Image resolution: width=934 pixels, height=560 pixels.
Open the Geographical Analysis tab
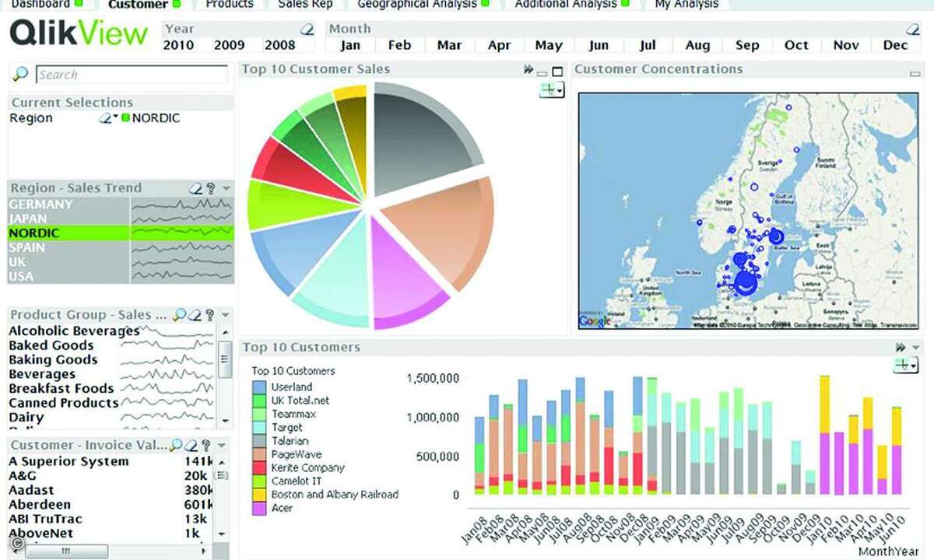tap(423, 4)
